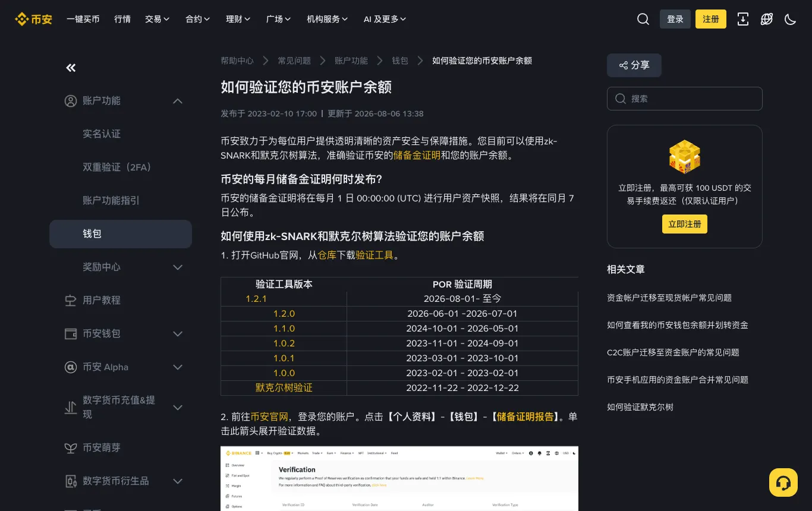Expand the 数字货币衍生品 section chevron

(x=178, y=481)
